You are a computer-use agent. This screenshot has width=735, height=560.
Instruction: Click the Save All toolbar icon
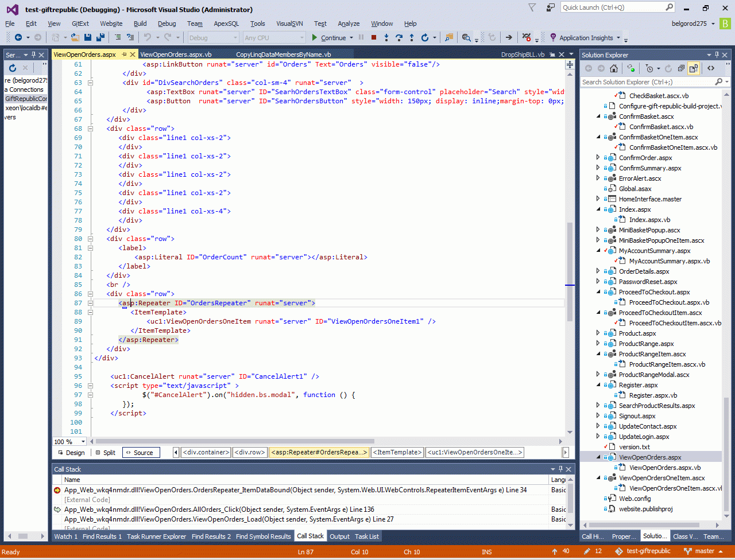pos(100,38)
